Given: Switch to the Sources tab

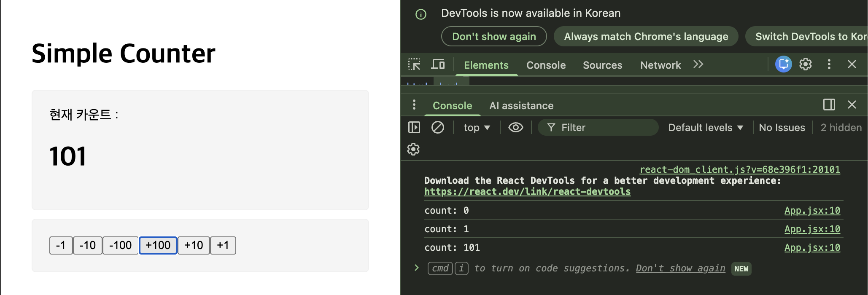Looking at the screenshot, I should 602,65.
